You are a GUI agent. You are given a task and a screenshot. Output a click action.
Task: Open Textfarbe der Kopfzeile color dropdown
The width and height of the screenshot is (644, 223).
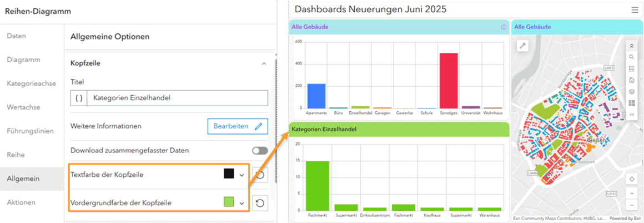242,175
